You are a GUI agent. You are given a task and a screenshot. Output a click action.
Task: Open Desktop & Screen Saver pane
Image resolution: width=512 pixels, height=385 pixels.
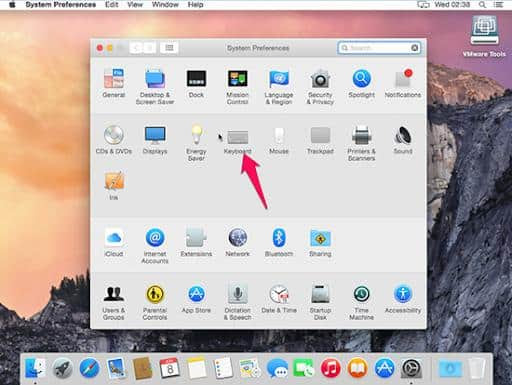tap(155, 87)
